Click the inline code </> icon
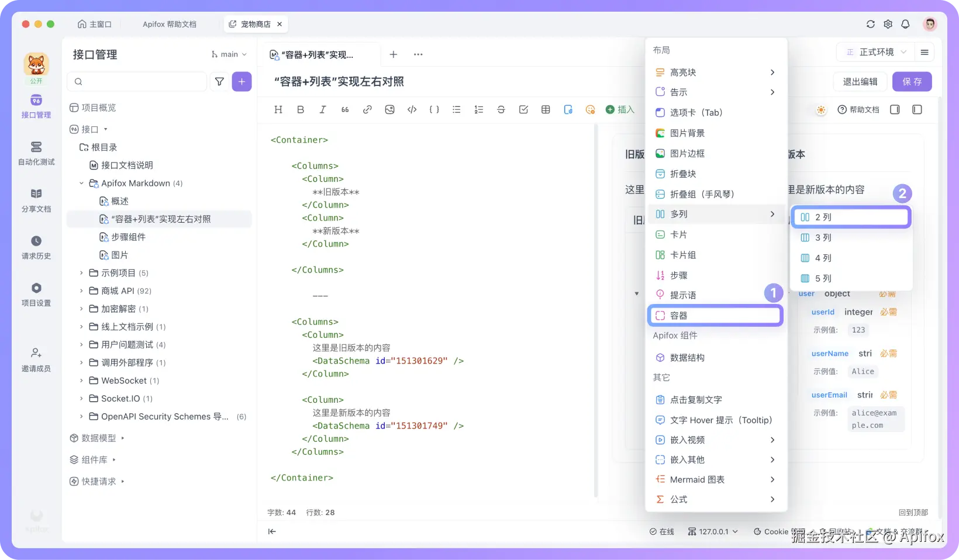 [x=412, y=109]
